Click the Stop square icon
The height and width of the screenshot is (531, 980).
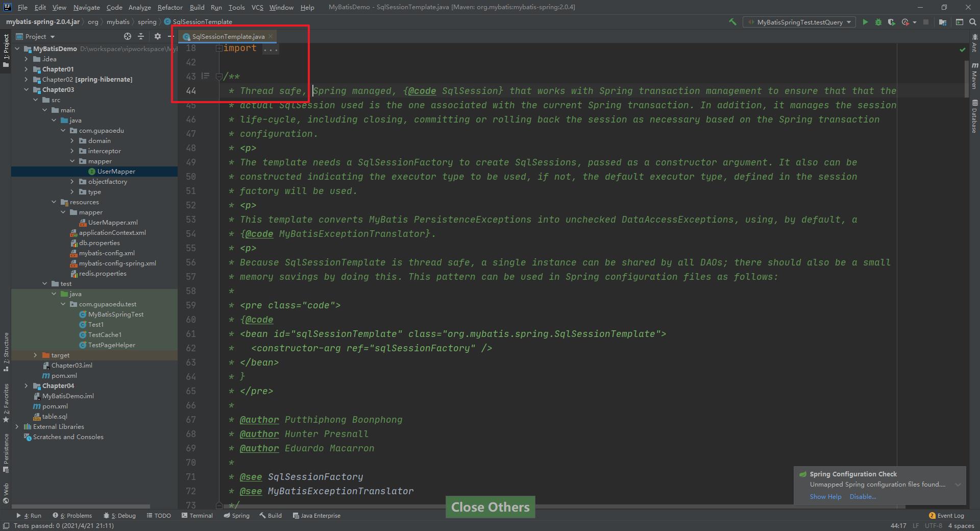click(926, 22)
